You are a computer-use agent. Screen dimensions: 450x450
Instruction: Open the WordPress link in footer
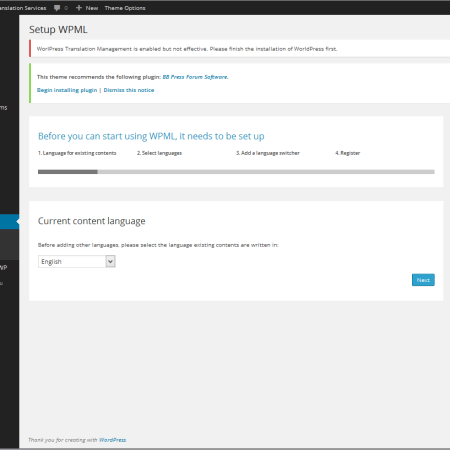coord(112,440)
